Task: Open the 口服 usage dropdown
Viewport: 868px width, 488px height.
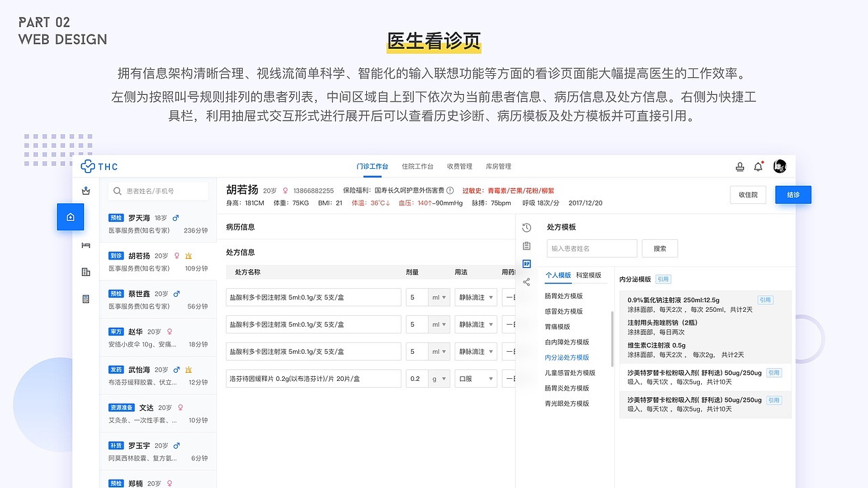Action: click(475, 379)
